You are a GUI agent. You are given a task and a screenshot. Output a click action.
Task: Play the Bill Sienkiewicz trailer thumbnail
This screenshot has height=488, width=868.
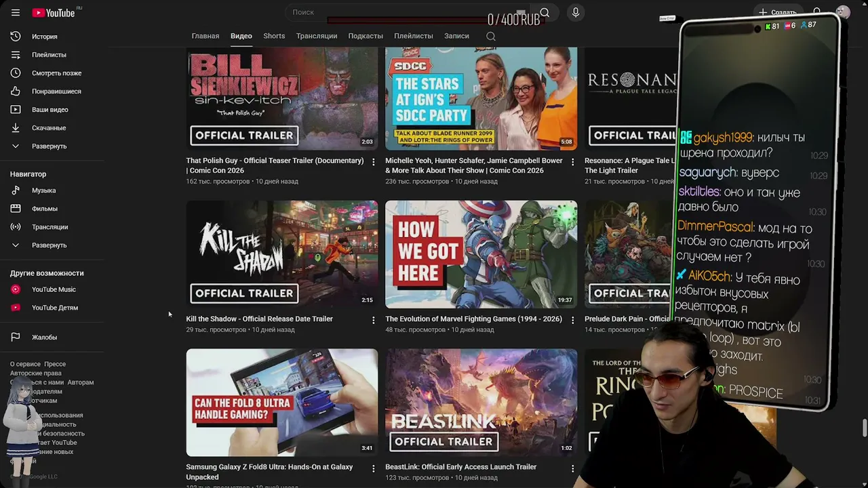point(282,98)
